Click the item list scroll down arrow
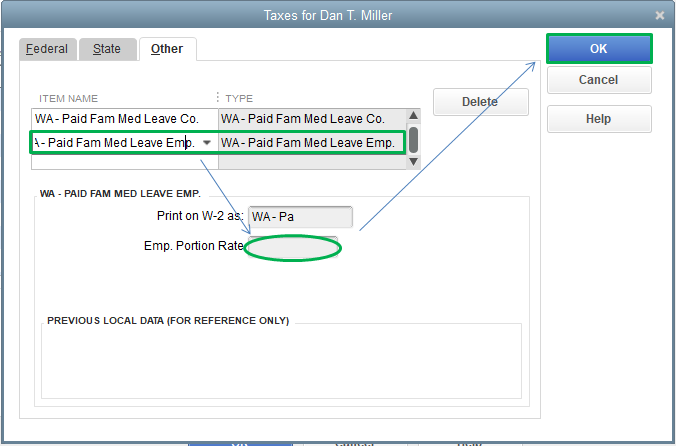This screenshot has height=446, width=676. coord(413,162)
